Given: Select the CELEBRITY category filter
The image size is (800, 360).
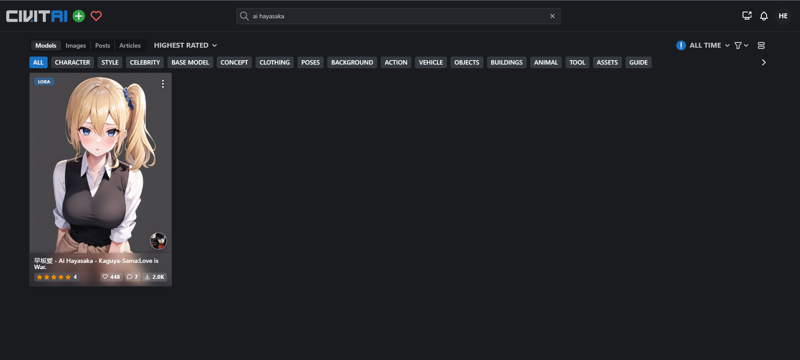Looking at the screenshot, I should (145, 62).
